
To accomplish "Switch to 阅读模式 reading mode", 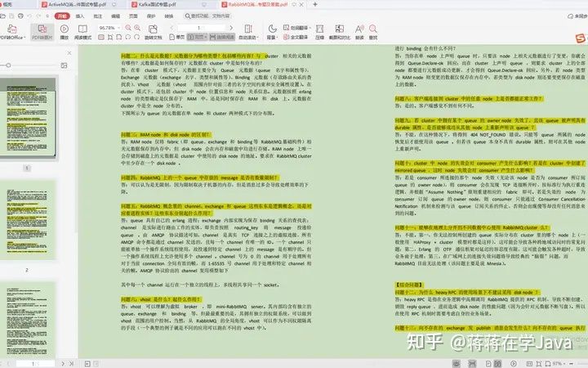I will (x=82, y=32).
